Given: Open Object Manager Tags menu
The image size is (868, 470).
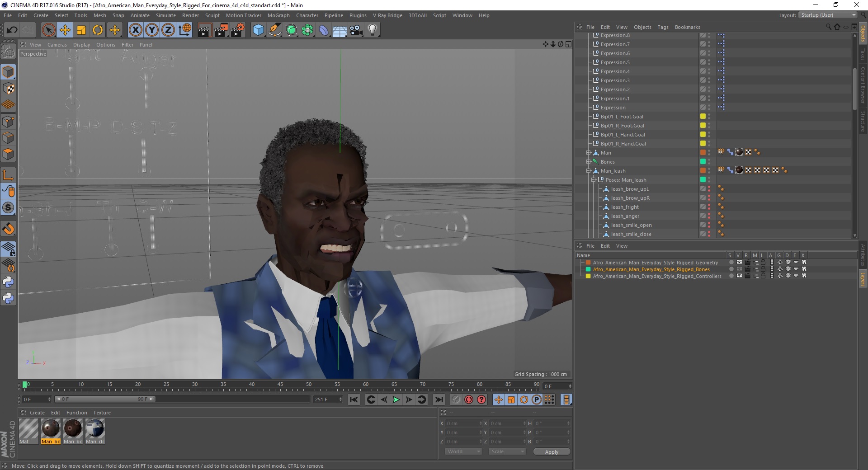Looking at the screenshot, I should click(663, 27).
